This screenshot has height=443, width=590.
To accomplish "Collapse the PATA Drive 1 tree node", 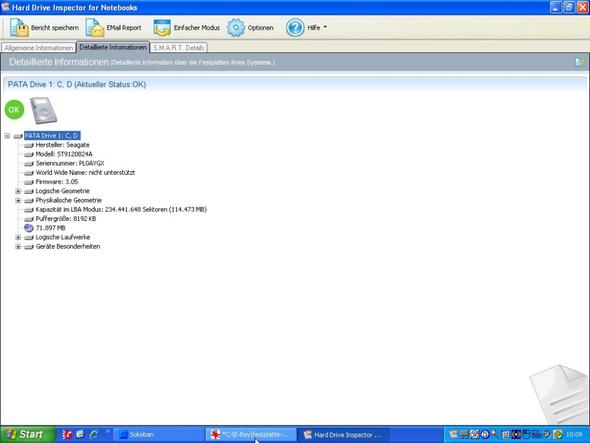I will click(x=8, y=135).
